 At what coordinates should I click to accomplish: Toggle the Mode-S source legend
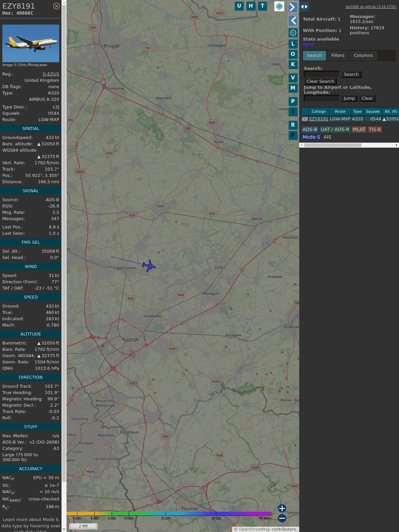point(311,137)
